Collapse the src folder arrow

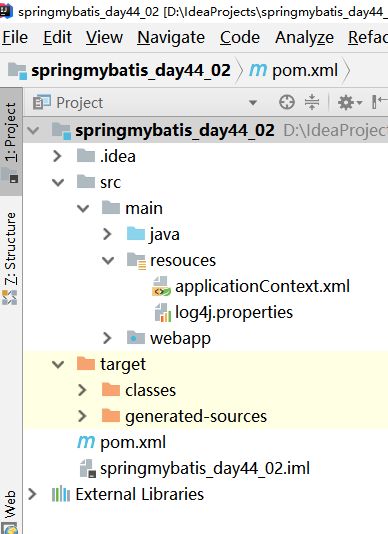point(58,183)
